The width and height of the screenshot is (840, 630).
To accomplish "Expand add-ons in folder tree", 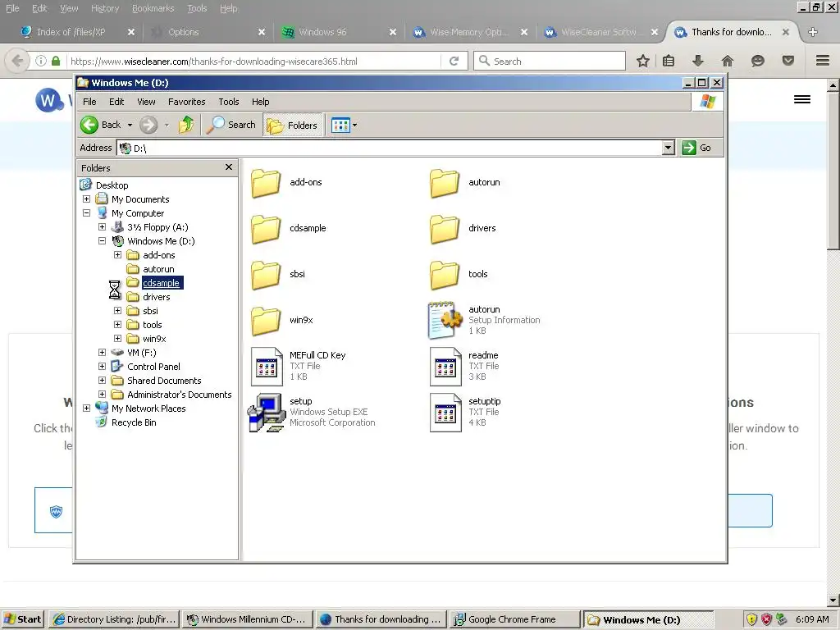I will (117, 254).
